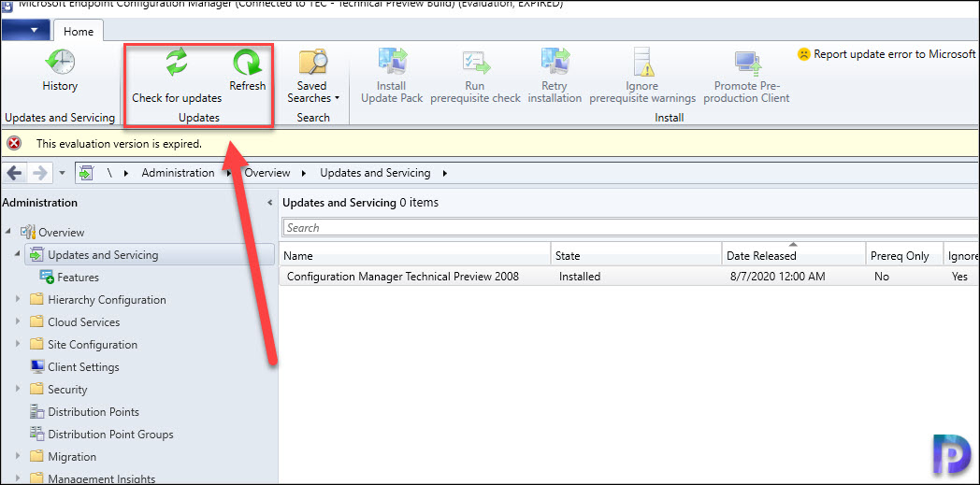Image resolution: width=980 pixels, height=485 pixels.
Task: Open recent locations dropdown arrow
Action: [x=62, y=174]
